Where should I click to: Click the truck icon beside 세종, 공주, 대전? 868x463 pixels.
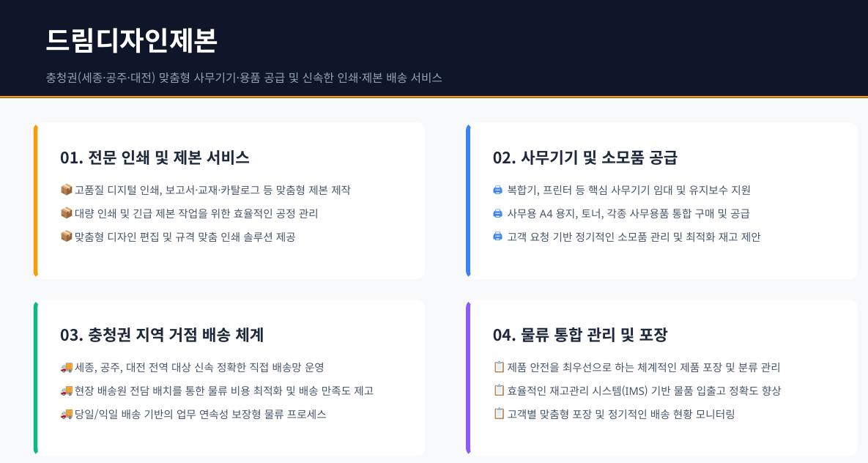point(67,367)
